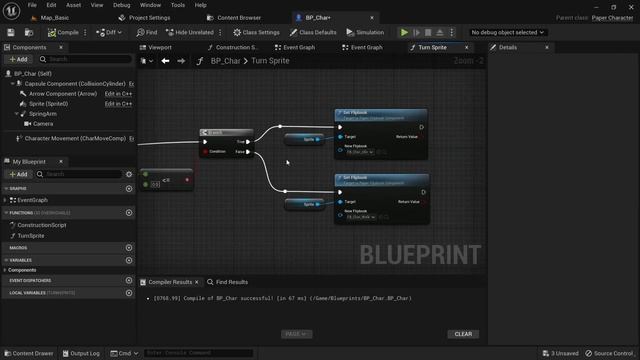Start Play in editor
Viewport: 640px width, 360px height.
pos(404,32)
